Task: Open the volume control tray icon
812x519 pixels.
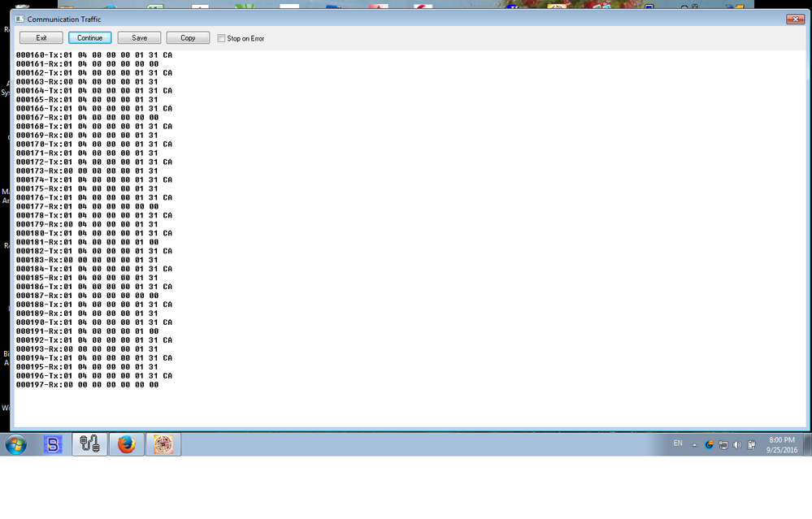Action: pyautogui.click(x=737, y=445)
